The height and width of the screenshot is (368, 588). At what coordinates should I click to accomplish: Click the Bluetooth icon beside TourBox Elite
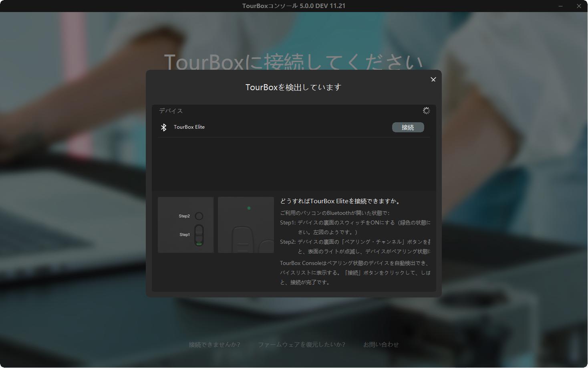point(163,127)
